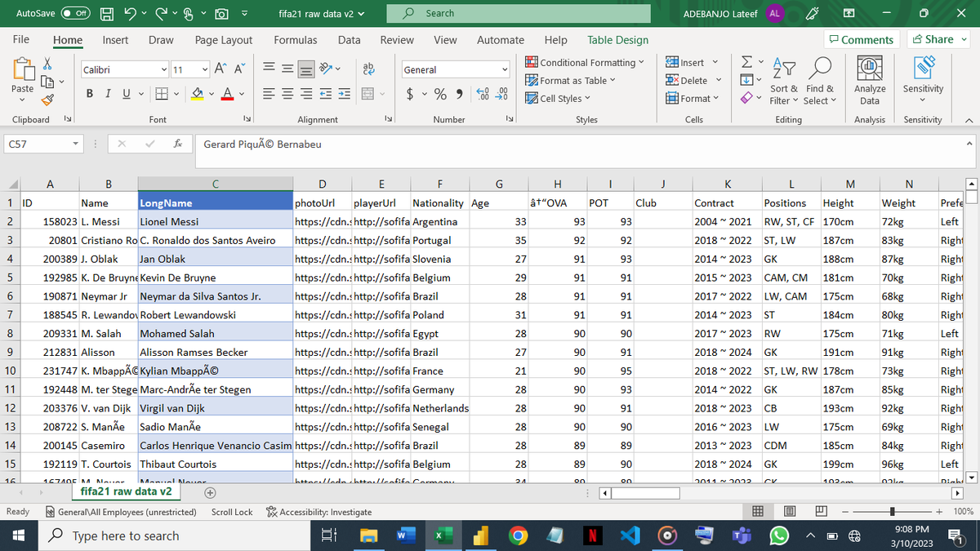Toggle Center alignment
Image resolution: width=980 pixels, height=551 pixels.
pos(286,93)
